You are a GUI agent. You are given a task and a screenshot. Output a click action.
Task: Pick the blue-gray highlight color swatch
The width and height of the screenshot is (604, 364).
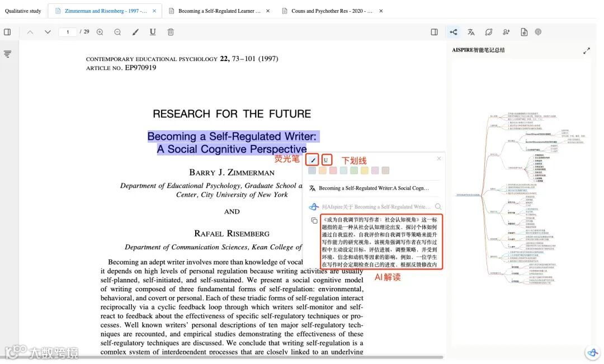(313, 170)
